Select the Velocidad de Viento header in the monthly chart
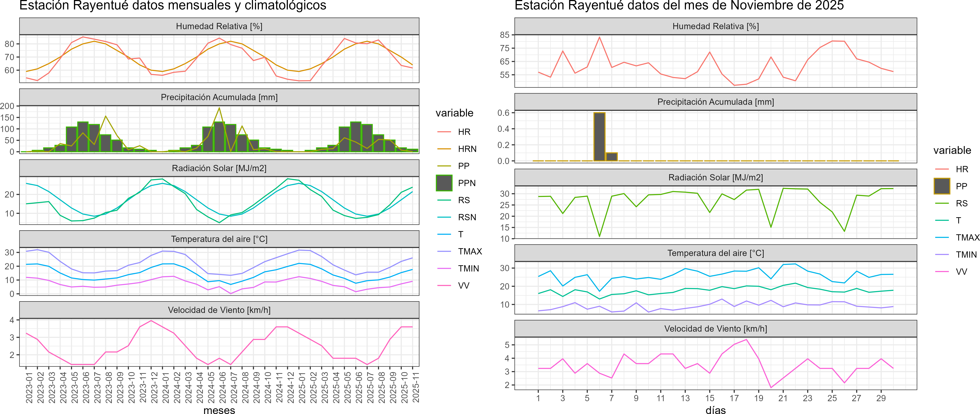980x414 pixels. coord(219,310)
